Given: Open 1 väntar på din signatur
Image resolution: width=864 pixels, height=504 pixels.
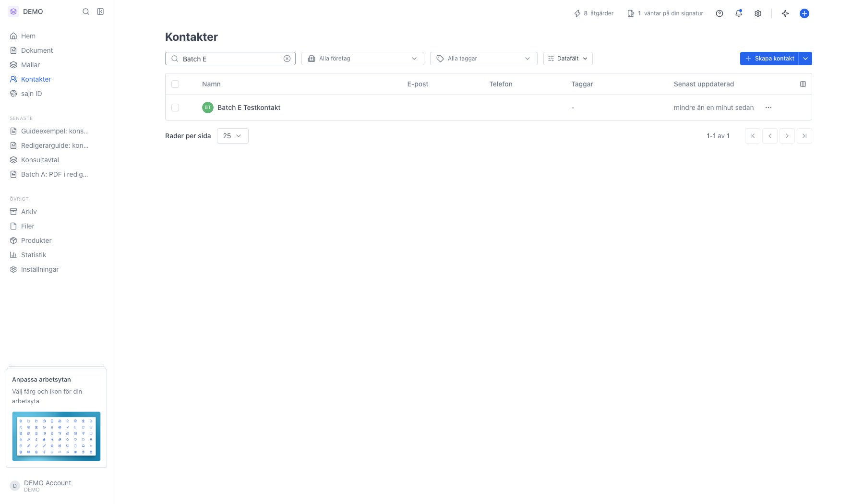Looking at the screenshot, I should click(665, 13).
